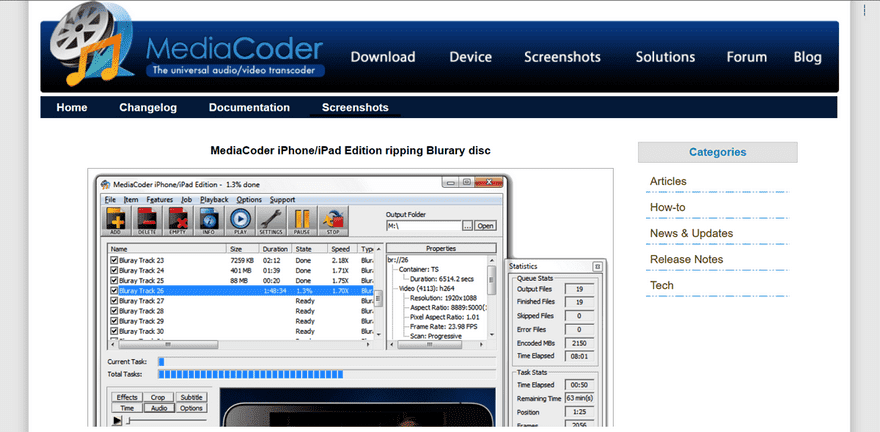The image size is (880, 432).
Task: Uncheck Bluray Track 24
Action: (x=114, y=270)
